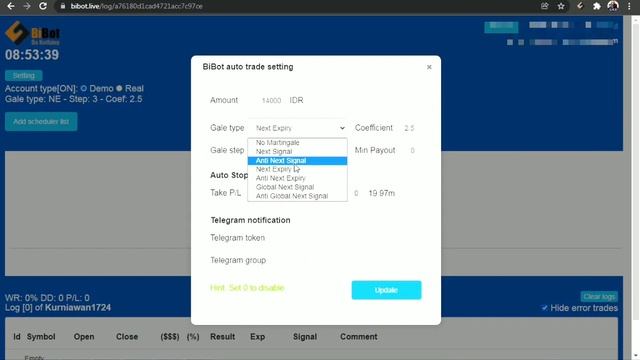
Task: Select Demo account type radio button
Action: (84, 88)
